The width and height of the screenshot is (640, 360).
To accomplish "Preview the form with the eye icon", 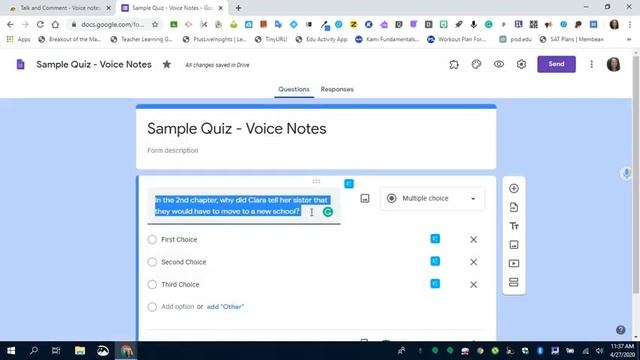I will 499,64.
